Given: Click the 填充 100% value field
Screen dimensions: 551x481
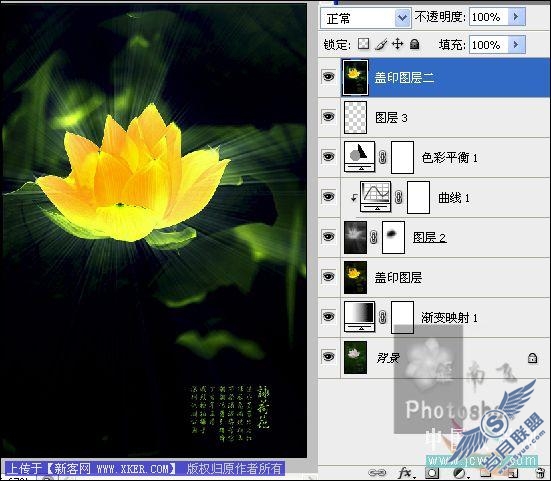Looking at the screenshot, I should tap(488, 45).
